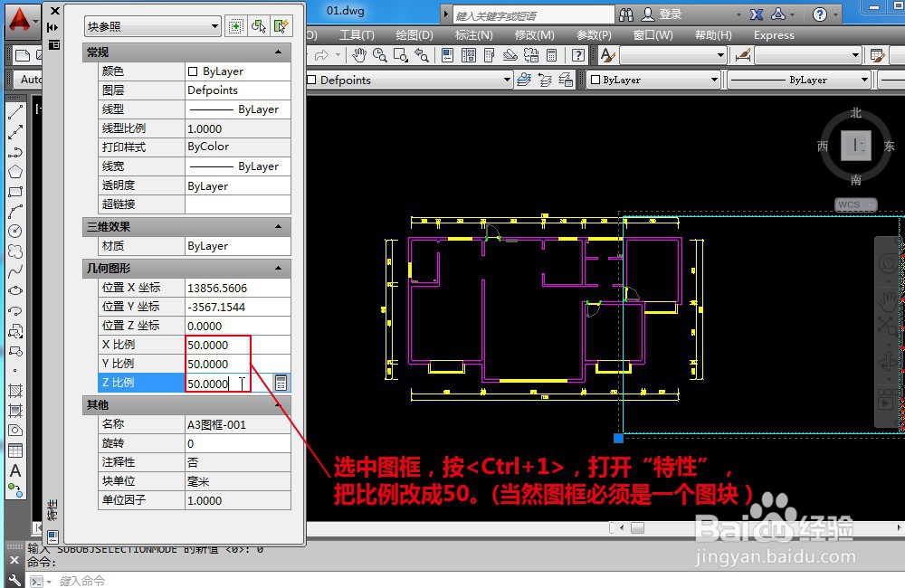Click the Zoom Realtime icon
Viewport: 905px width, 588px height.
click(380, 55)
